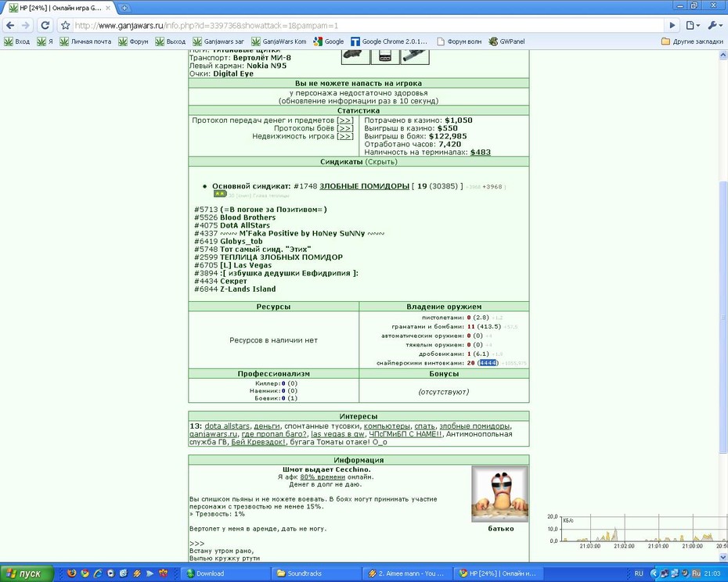Open the спать interest link
This screenshot has width=728, height=582.
pos(424,426)
